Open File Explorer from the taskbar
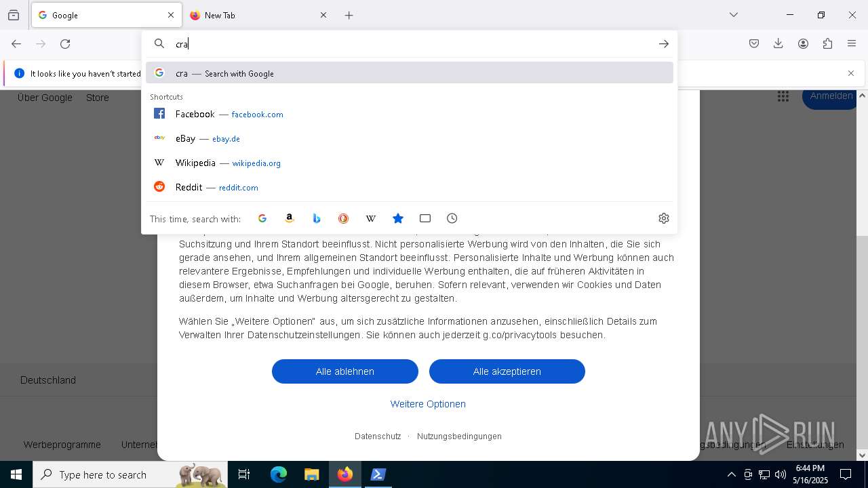868x488 pixels. click(x=311, y=474)
